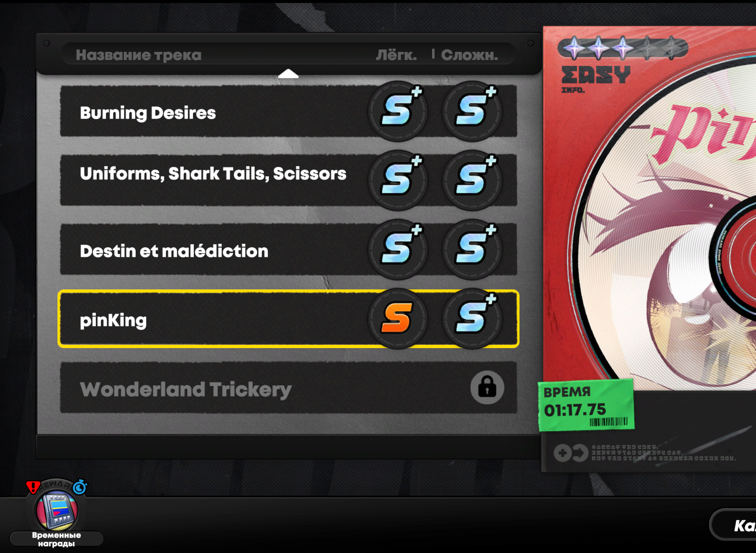Click the green Время 01:17.75 time tag
756x553 pixels.
[586, 405]
